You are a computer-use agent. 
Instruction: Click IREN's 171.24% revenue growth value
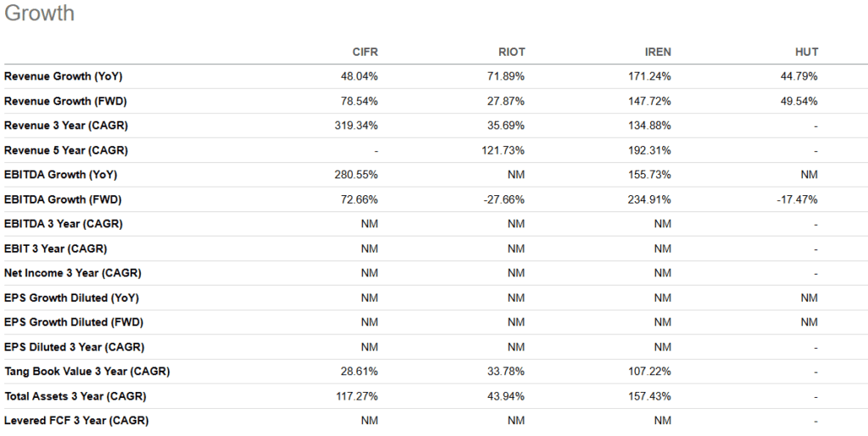[651, 76]
